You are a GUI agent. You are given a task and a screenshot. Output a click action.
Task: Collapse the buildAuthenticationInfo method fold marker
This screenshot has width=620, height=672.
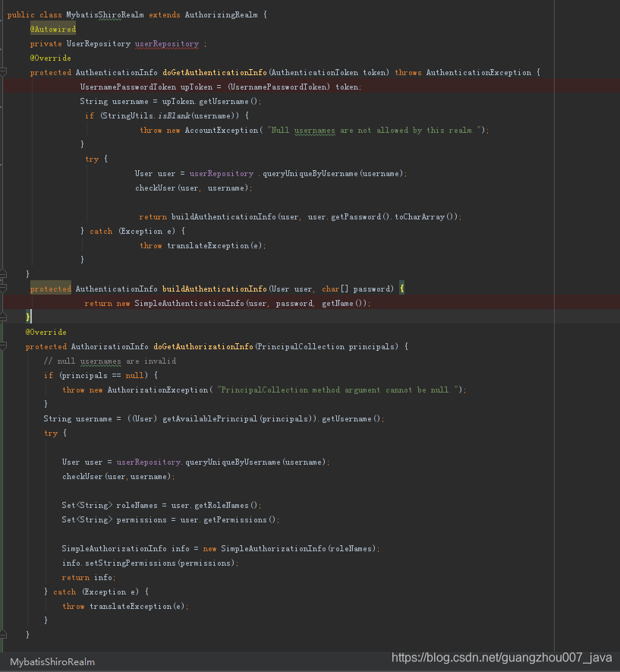coord(3,288)
